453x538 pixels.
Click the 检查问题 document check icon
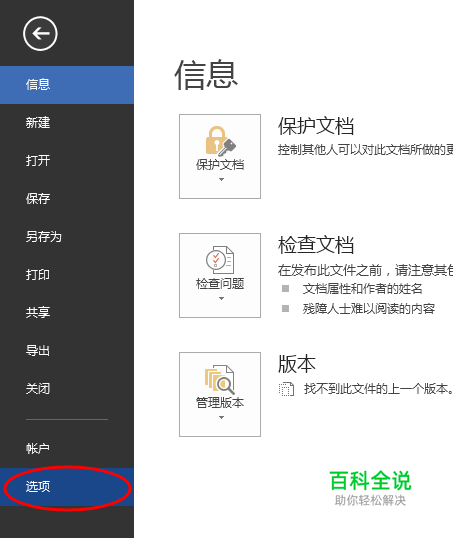tap(220, 260)
